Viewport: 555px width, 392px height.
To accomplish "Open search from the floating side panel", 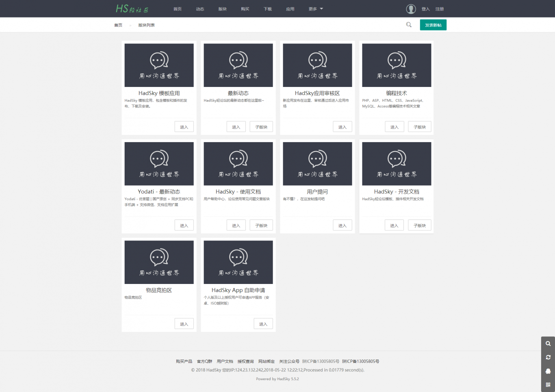I will [x=548, y=344].
